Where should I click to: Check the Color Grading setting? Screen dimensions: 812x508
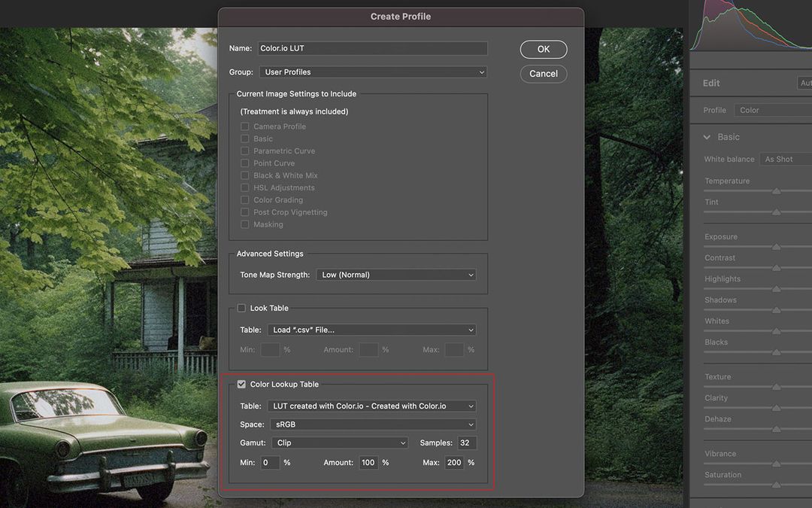point(244,199)
